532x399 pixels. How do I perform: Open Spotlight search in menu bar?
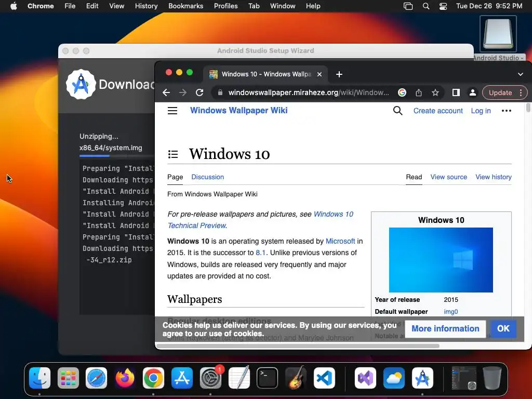[426, 6]
